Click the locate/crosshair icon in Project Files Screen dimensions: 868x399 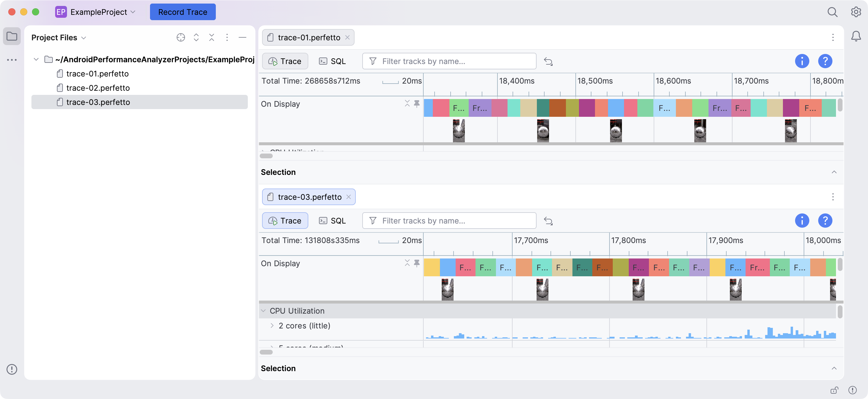tap(181, 37)
